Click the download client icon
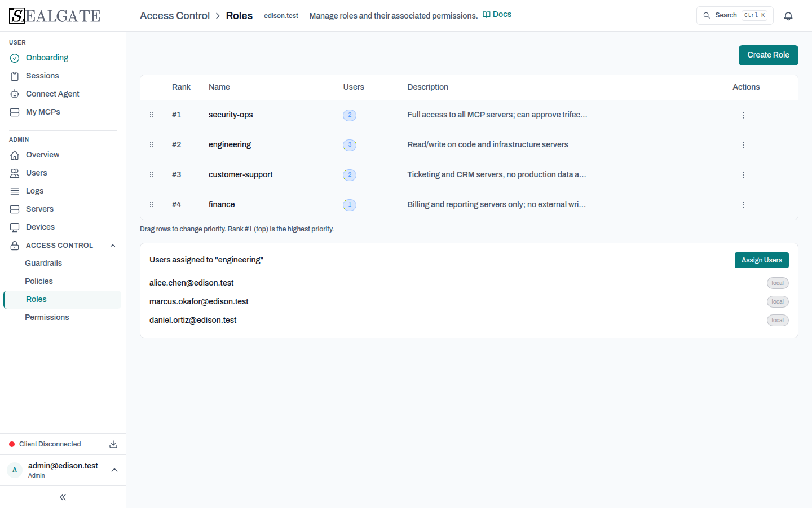This screenshot has height=508, width=812. pos(113,444)
